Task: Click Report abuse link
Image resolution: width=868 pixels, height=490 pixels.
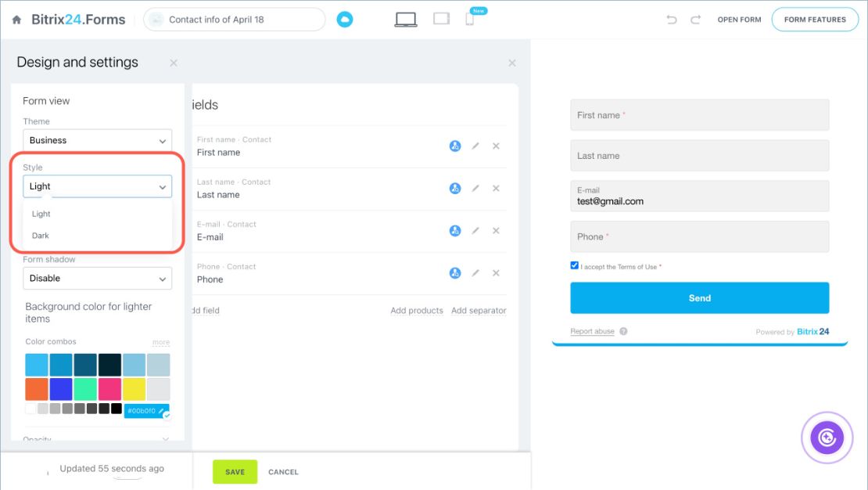Action: (592, 331)
